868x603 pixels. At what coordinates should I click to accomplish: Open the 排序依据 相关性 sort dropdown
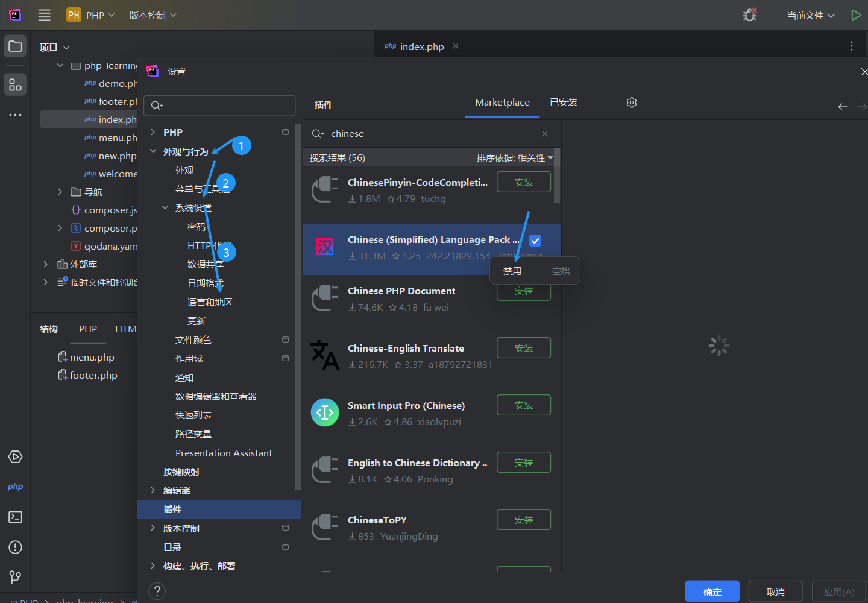[515, 157]
